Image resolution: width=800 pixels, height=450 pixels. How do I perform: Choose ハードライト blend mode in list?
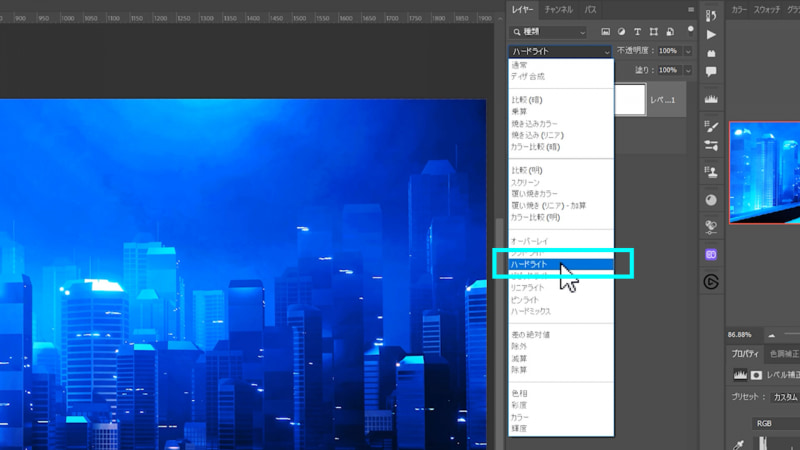pos(561,264)
